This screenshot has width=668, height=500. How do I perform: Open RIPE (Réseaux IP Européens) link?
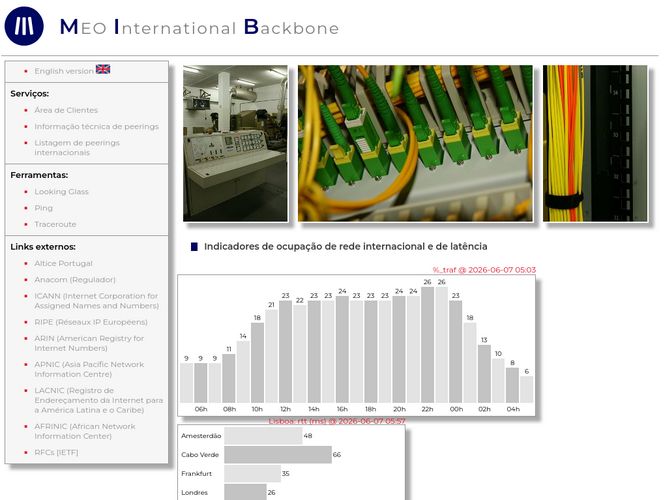coord(91,322)
